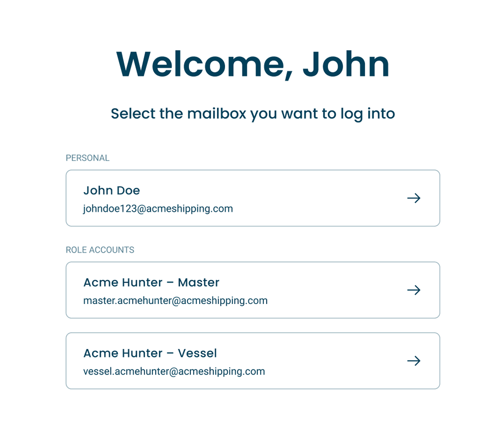Select the 'Acme Hunter – Master' title text
Viewport: 504px width, 442px height.
coord(151,282)
